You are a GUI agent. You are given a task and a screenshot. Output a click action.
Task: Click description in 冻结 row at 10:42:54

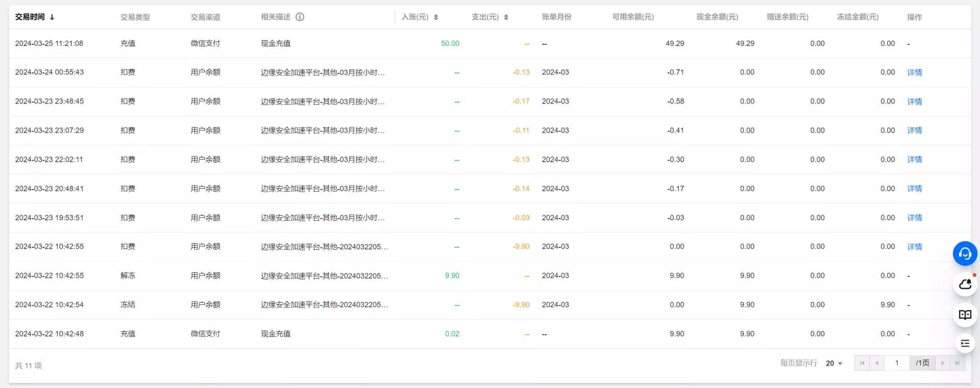[325, 305]
